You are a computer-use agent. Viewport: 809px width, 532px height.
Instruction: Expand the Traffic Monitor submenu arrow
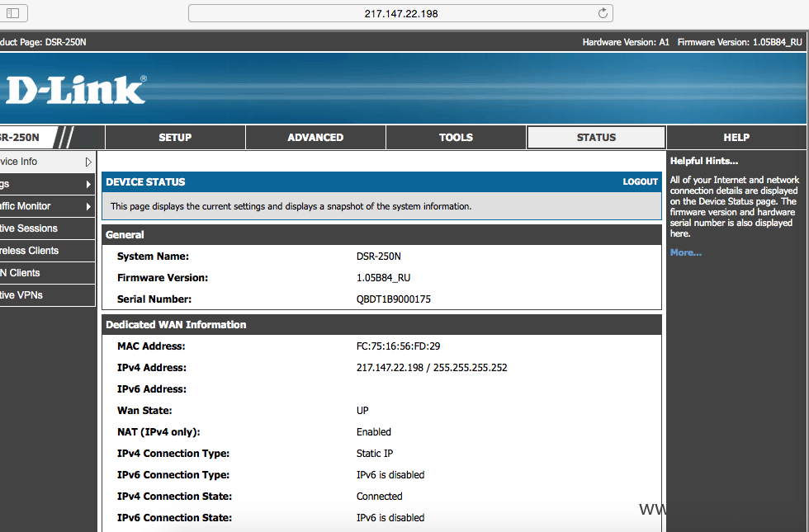89,206
